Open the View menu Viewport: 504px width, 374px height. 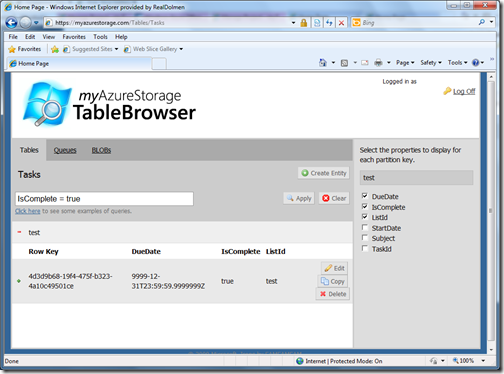(x=49, y=37)
